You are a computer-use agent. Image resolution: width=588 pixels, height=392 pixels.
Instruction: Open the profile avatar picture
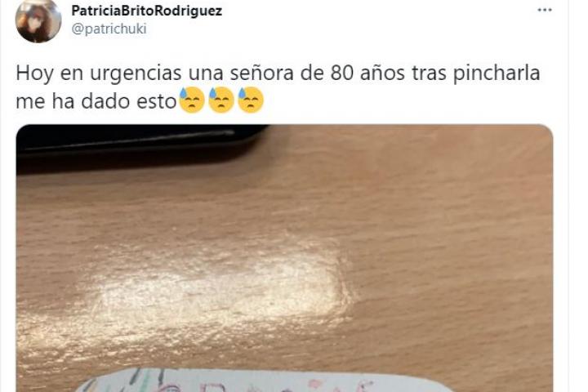click(38, 21)
